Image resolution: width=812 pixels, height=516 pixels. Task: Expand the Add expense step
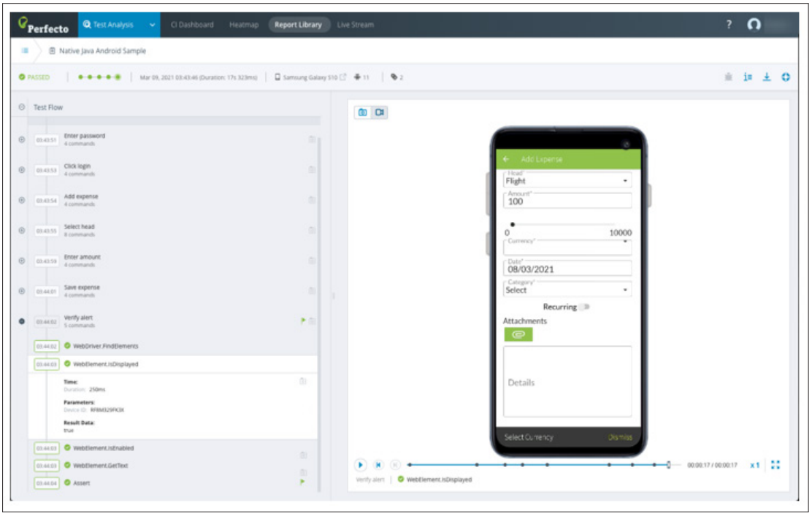22,200
